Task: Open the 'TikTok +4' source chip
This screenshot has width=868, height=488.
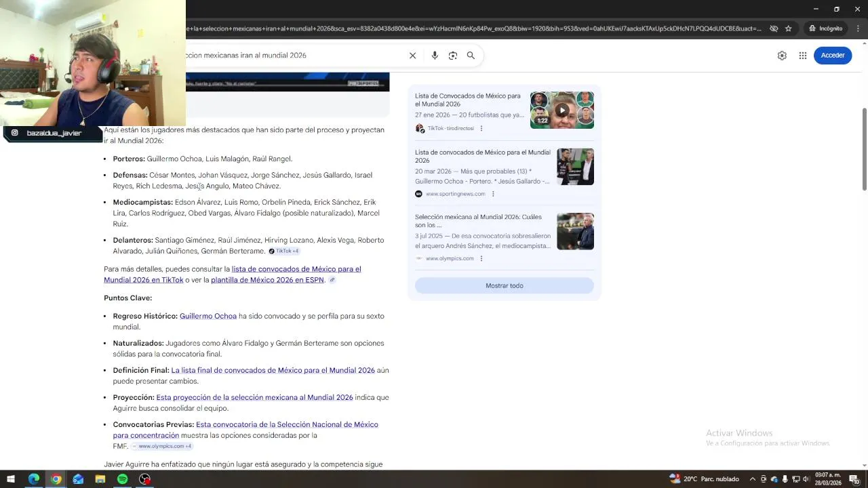Action: (x=283, y=251)
